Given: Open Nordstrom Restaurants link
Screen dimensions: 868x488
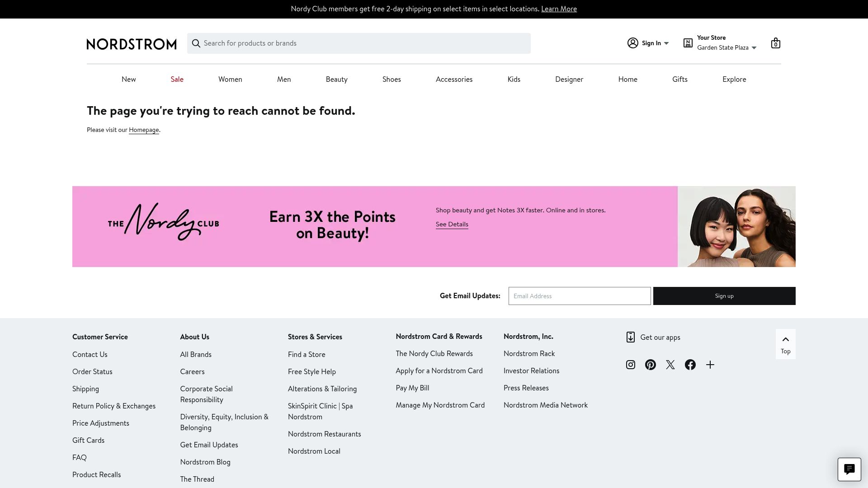Looking at the screenshot, I should [x=325, y=434].
